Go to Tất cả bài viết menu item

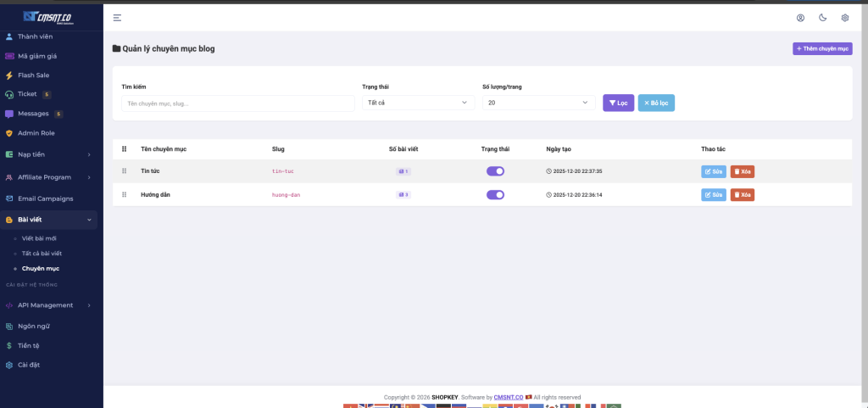click(x=42, y=254)
